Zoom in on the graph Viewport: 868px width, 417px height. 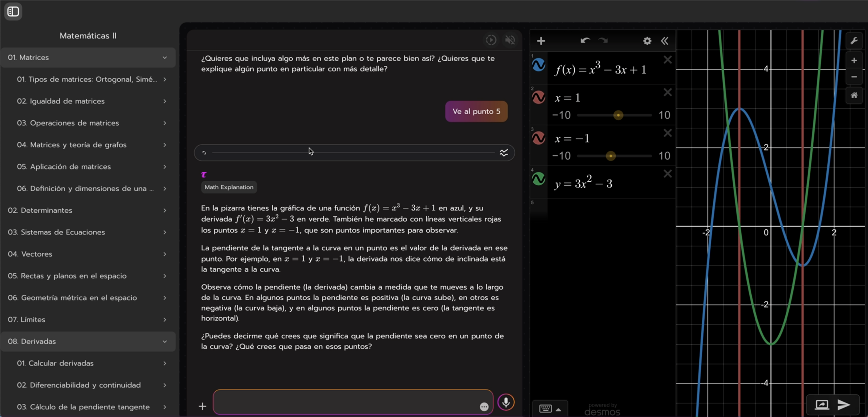point(854,61)
